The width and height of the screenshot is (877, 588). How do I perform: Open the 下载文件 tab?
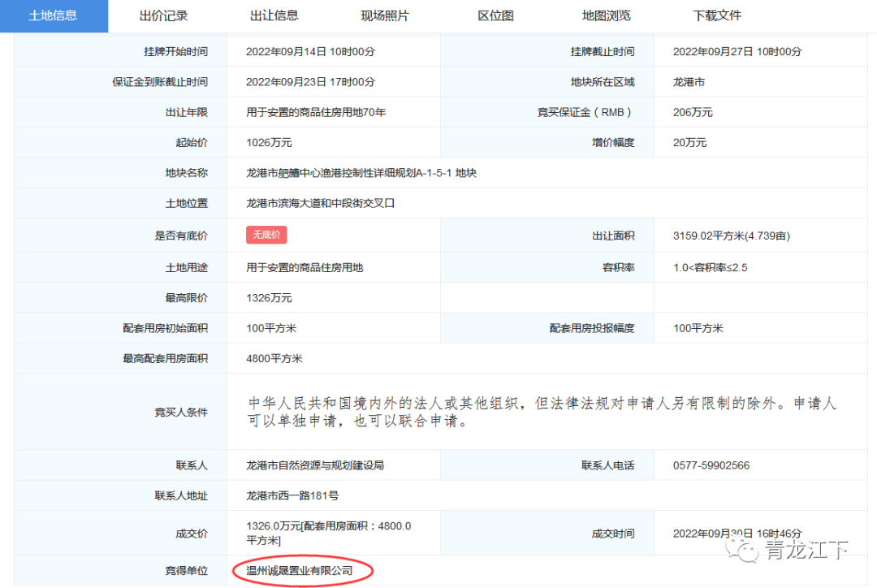pos(717,15)
